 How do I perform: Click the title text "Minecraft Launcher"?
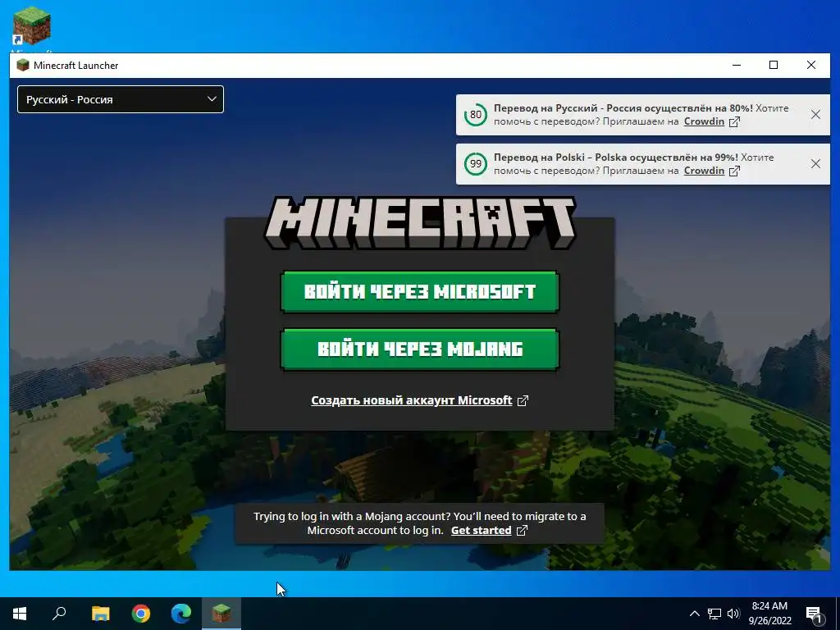(76, 66)
